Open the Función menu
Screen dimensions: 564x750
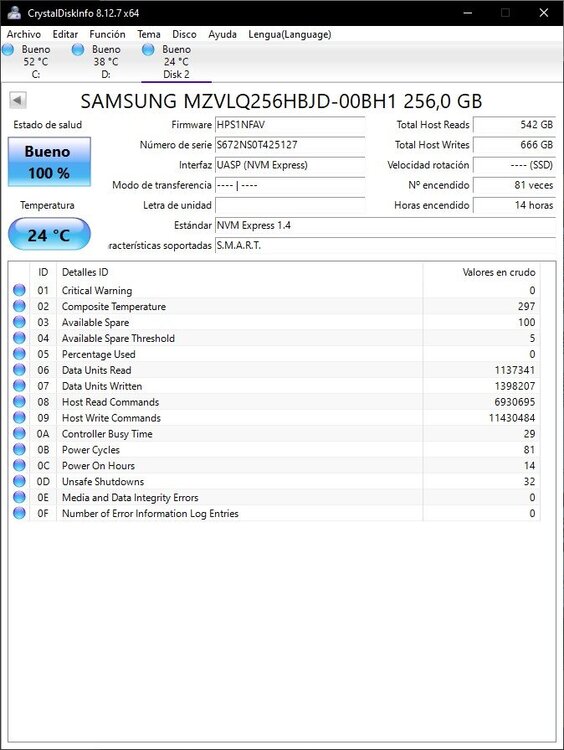(107, 34)
